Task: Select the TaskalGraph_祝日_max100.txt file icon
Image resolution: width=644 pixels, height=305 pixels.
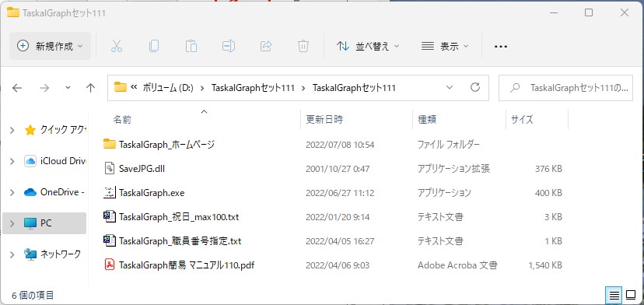Action: [x=109, y=216]
